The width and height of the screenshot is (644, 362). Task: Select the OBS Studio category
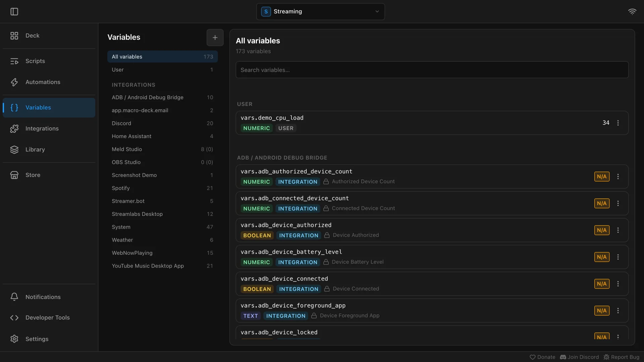click(x=162, y=162)
